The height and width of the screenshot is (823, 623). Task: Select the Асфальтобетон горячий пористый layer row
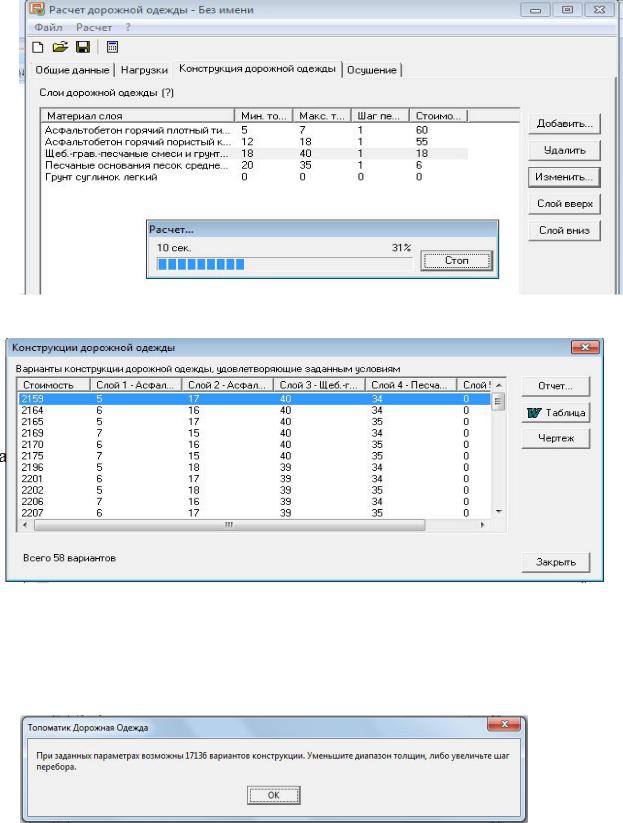point(255,142)
